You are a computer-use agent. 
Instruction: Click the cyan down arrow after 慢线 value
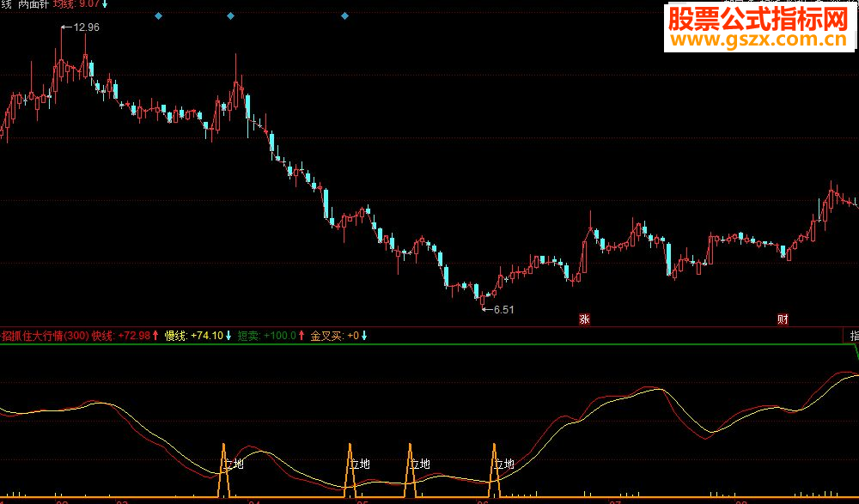[x=228, y=336]
